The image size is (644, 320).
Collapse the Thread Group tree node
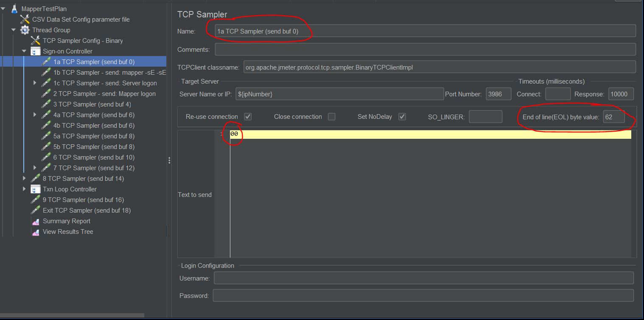[14, 30]
